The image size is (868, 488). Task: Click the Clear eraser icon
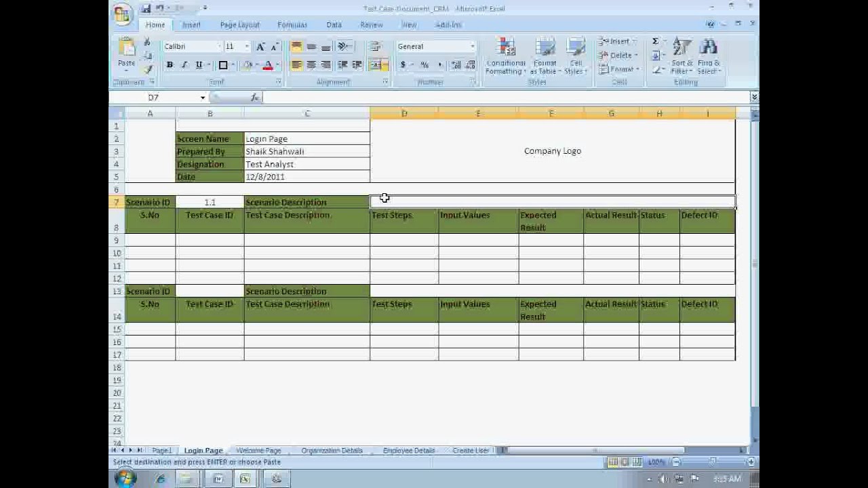pyautogui.click(x=656, y=69)
